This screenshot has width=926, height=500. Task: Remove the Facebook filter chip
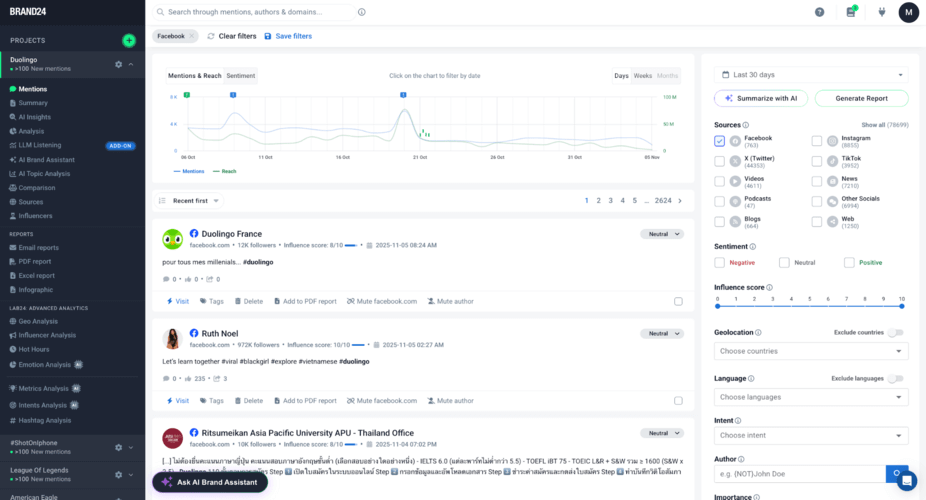(192, 36)
